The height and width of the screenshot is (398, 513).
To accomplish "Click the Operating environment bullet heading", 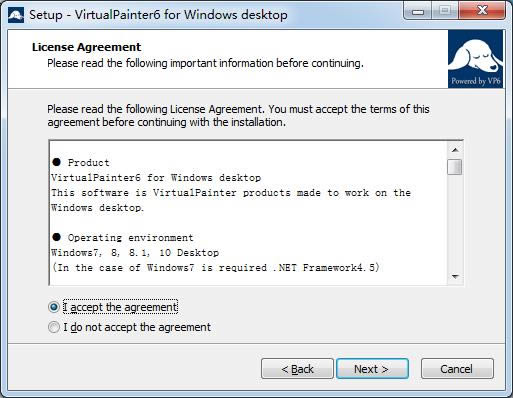I will click(x=122, y=237).
